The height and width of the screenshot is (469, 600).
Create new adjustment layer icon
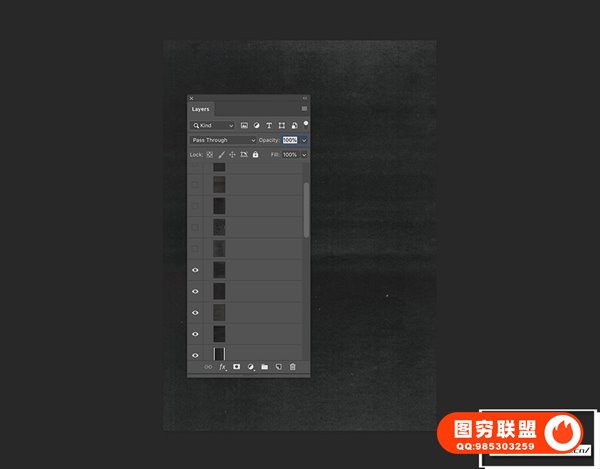pos(251,367)
